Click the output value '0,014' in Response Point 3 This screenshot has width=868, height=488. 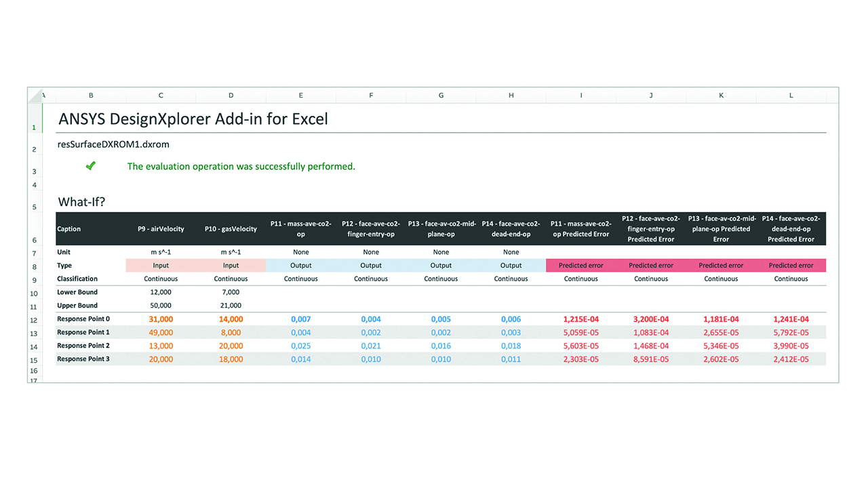coord(301,359)
